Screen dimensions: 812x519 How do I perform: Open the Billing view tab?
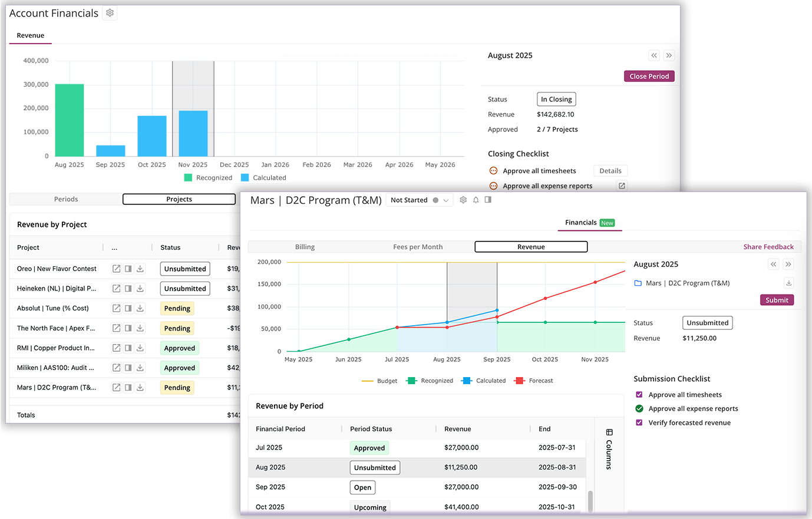(305, 246)
